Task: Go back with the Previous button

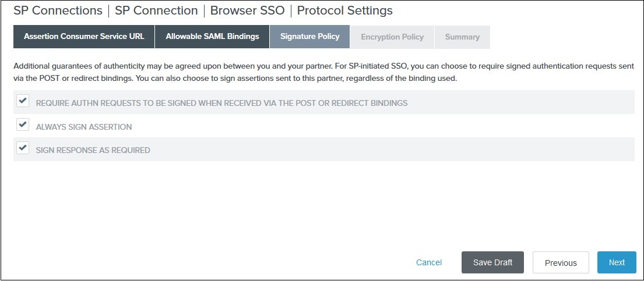Action: [x=561, y=262]
